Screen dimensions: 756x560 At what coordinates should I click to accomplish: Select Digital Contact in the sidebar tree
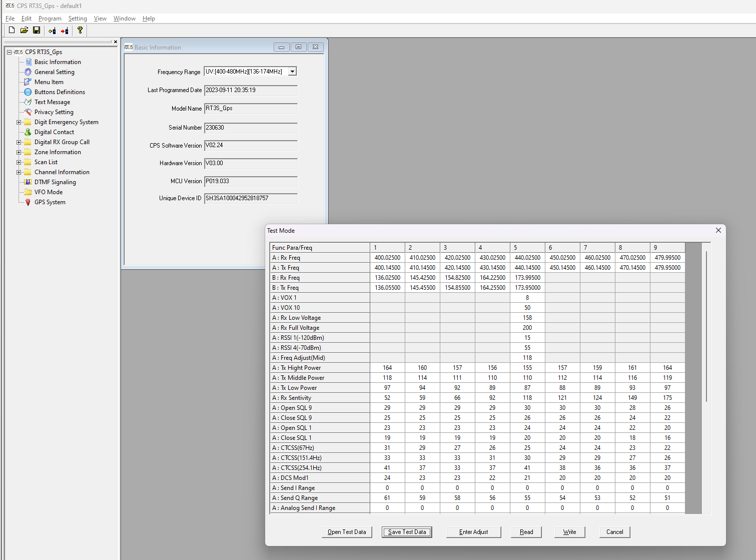coord(54,132)
